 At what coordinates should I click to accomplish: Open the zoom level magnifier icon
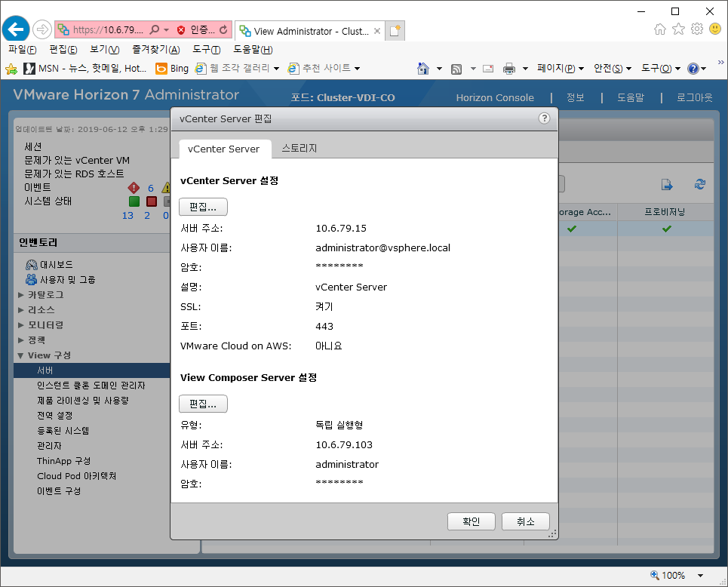(655, 575)
